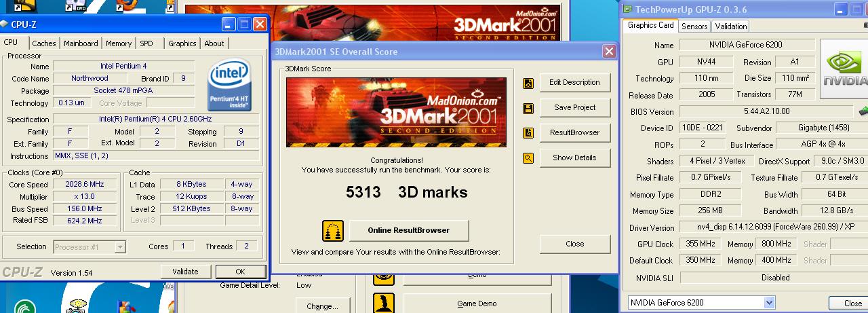Click the floppy disk Save Project icon
Viewport: 868px width, 313px height.
tap(528, 108)
